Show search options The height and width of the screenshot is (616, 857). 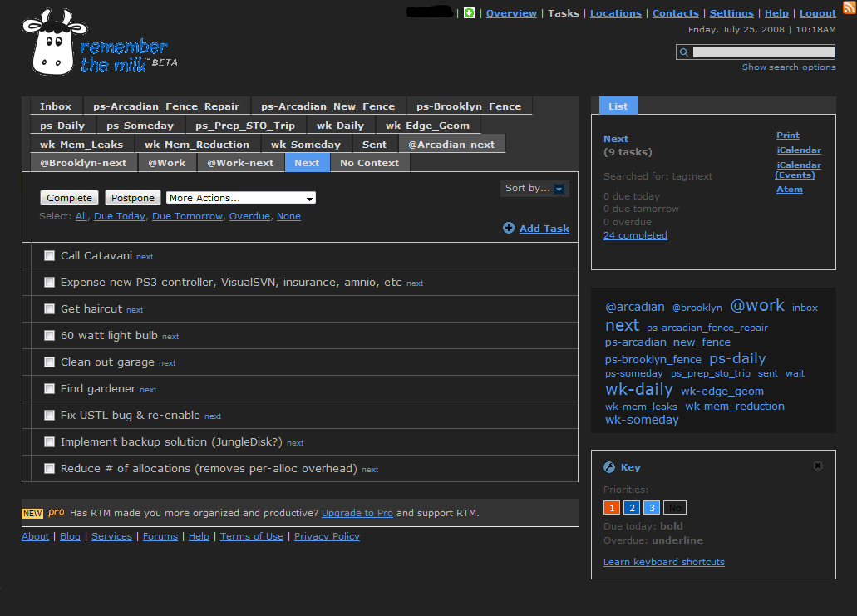click(789, 67)
